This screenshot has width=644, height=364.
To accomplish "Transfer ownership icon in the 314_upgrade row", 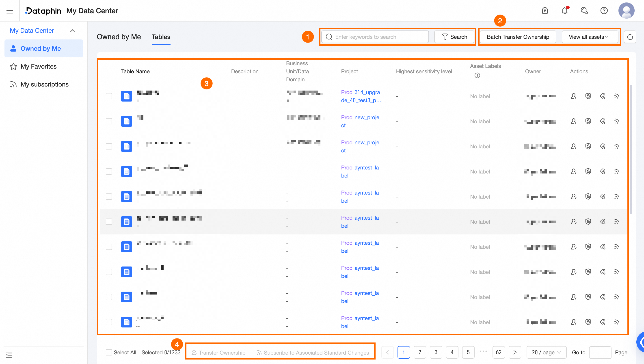I will click(x=573, y=96).
